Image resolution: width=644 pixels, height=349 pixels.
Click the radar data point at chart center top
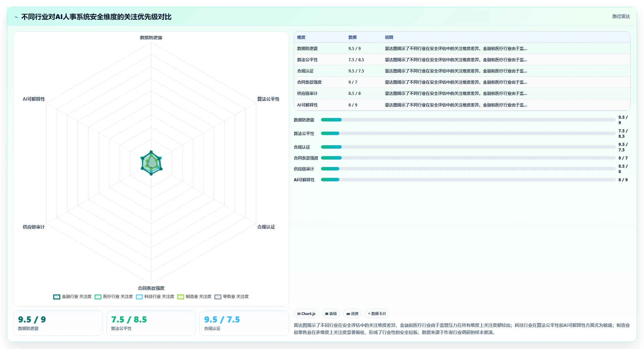(151, 152)
